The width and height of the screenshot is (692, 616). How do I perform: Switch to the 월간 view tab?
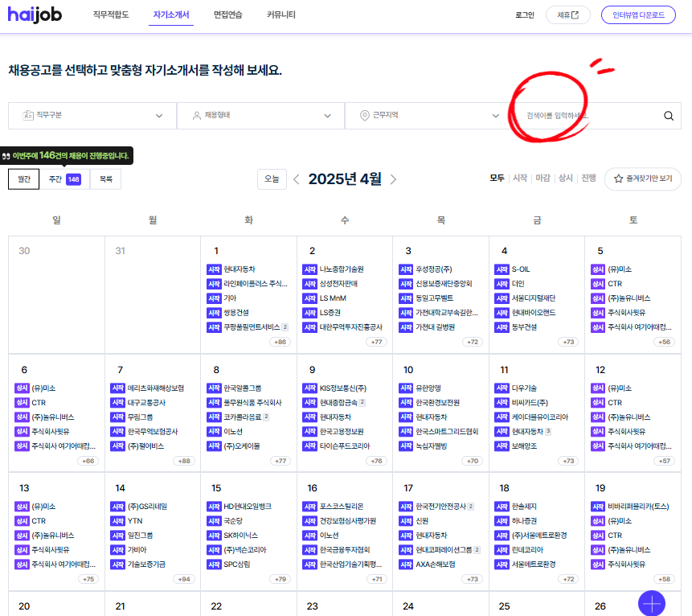pos(24,179)
